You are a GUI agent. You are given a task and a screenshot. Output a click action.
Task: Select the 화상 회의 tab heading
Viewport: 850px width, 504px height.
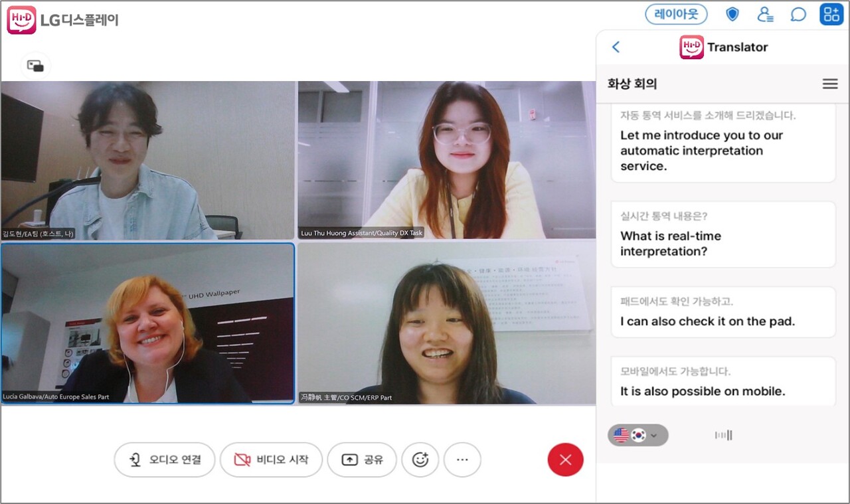(x=631, y=84)
